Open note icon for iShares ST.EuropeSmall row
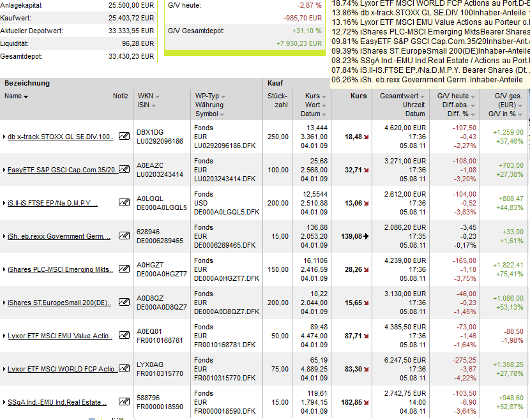530x420 pixels. point(124,302)
